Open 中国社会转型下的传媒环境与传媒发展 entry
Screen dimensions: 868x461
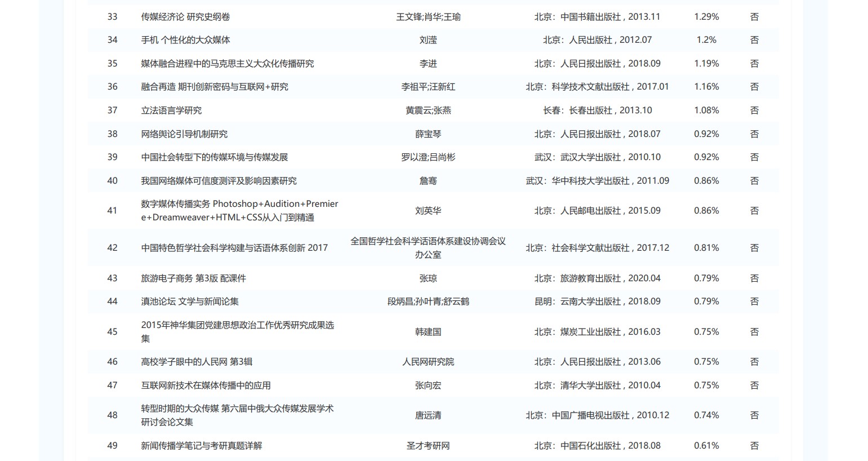point(214,157)
